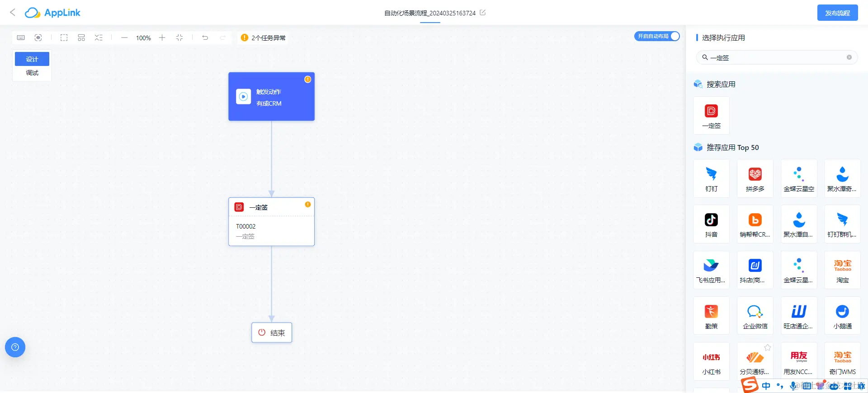
Task: Choose the 金蝶云星空 app
Action: (x=799, y=178)
